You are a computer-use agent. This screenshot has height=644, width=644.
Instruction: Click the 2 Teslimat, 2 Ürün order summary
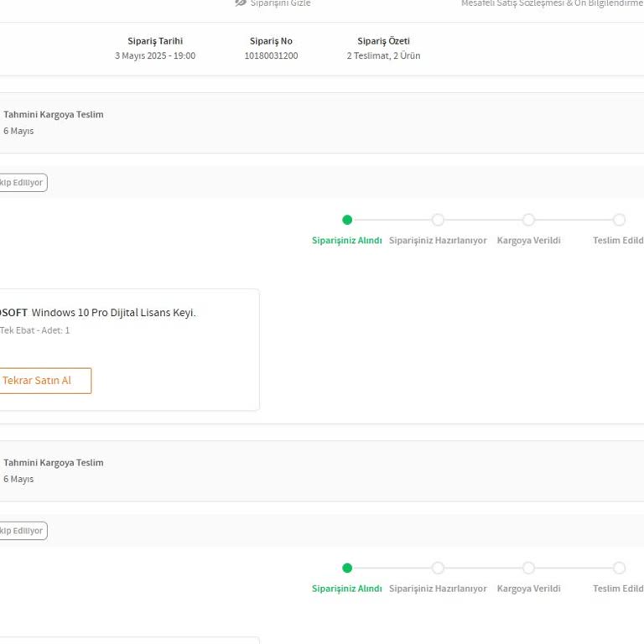(383, 56)
